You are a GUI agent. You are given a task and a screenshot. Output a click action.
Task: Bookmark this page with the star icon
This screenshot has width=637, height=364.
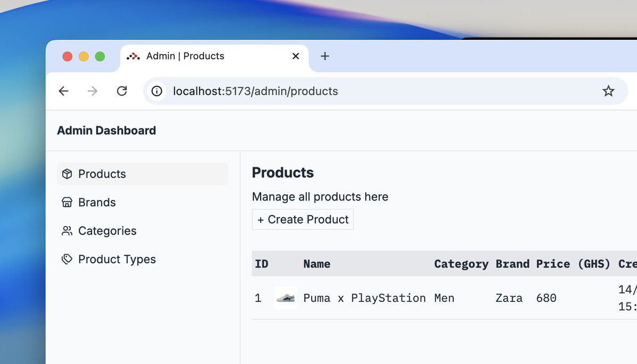coord(608,91)
